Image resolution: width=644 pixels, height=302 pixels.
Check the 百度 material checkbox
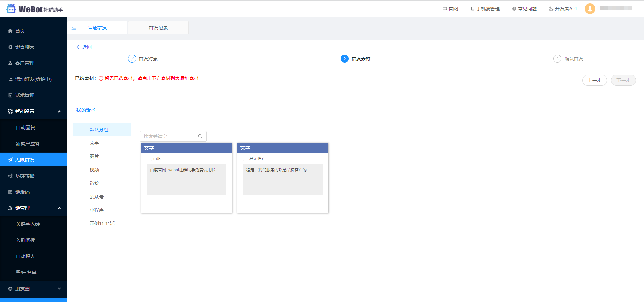tap(149, 158)
